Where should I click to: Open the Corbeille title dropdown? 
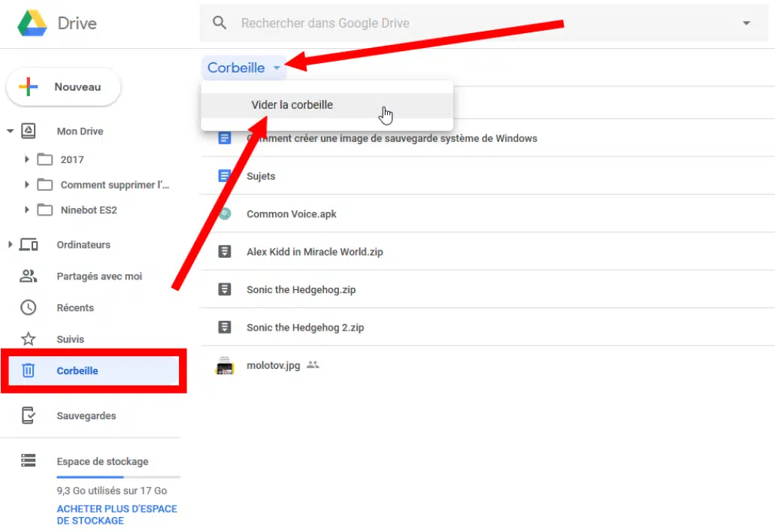(244, 68)
